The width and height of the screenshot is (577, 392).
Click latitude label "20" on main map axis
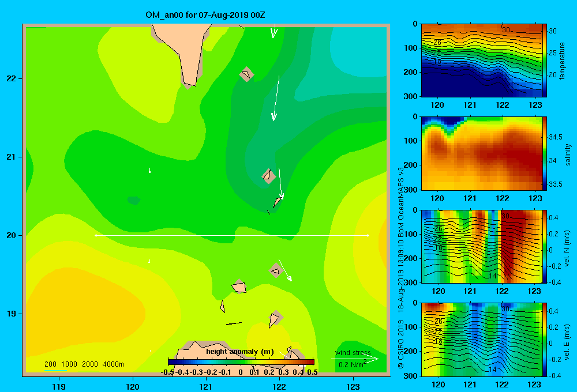pos(12,235)
